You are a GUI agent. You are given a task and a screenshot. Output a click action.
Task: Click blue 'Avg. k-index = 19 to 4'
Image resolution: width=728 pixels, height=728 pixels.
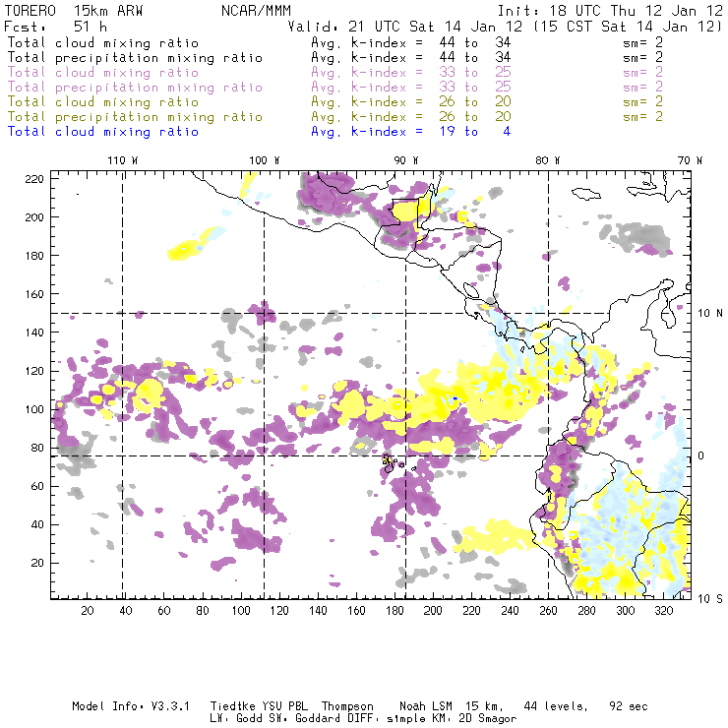411,132
